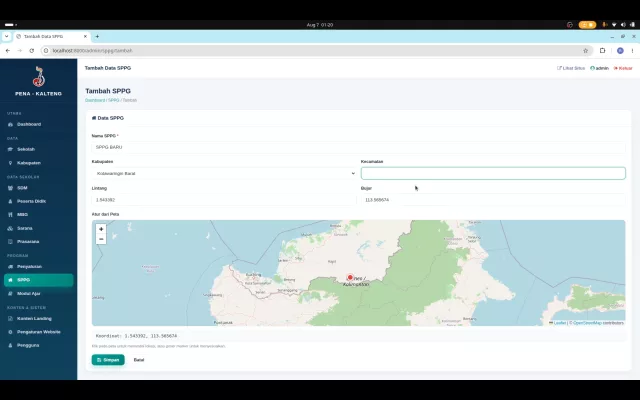
Task: Click the Simpan button
Action: (x=108, y=360)
